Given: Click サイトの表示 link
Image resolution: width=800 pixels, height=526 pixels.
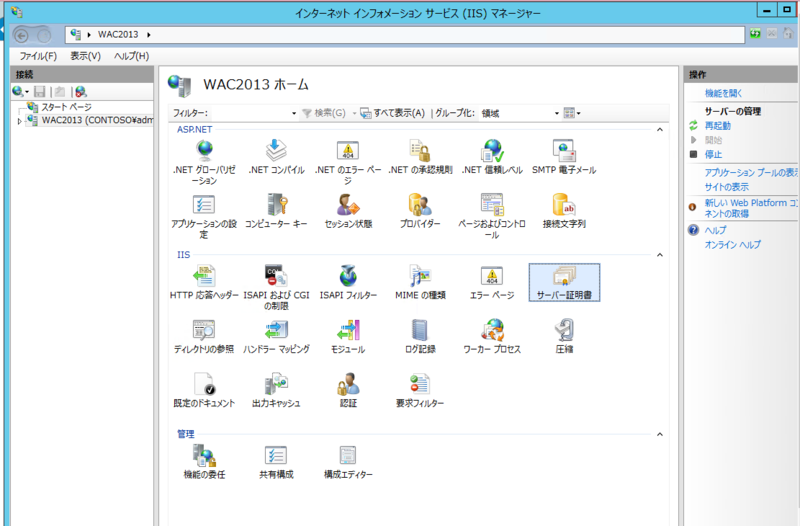Looking at the screenshot, I should (x=727, y=187).
